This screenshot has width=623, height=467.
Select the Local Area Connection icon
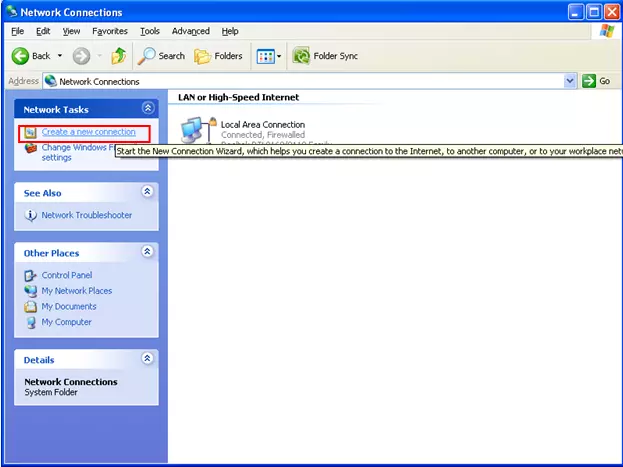(x=198, y=130)
